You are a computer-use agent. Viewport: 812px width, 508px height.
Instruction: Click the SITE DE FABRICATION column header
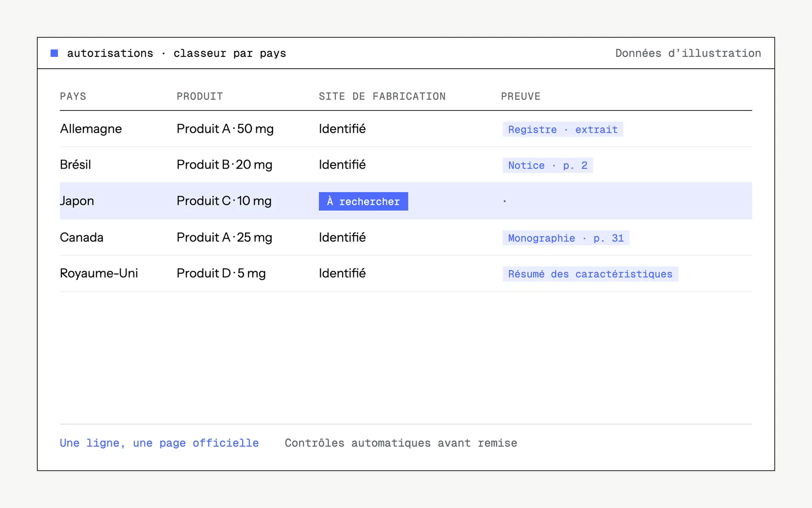pyautogui.click(x=382, y=97)
